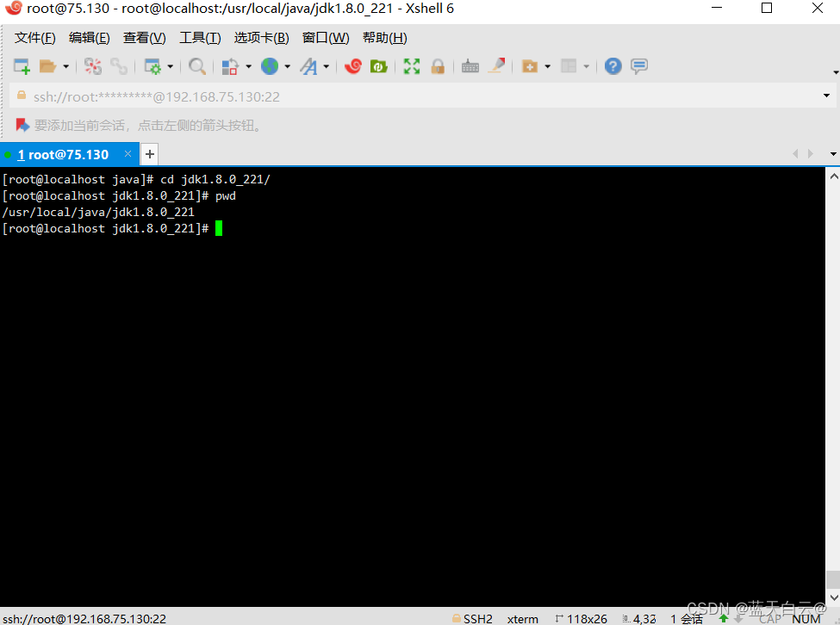This screenshot has width=840, height=625.
Task: Select the Find magnifier icon
Action: click(196, 65)
